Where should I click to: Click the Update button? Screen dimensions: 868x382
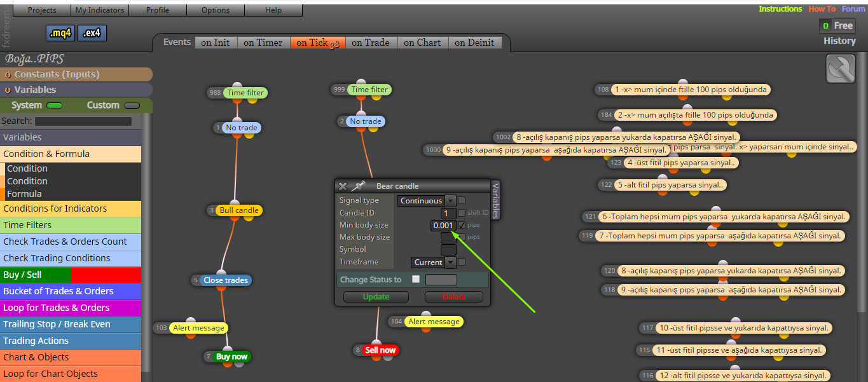376,297
